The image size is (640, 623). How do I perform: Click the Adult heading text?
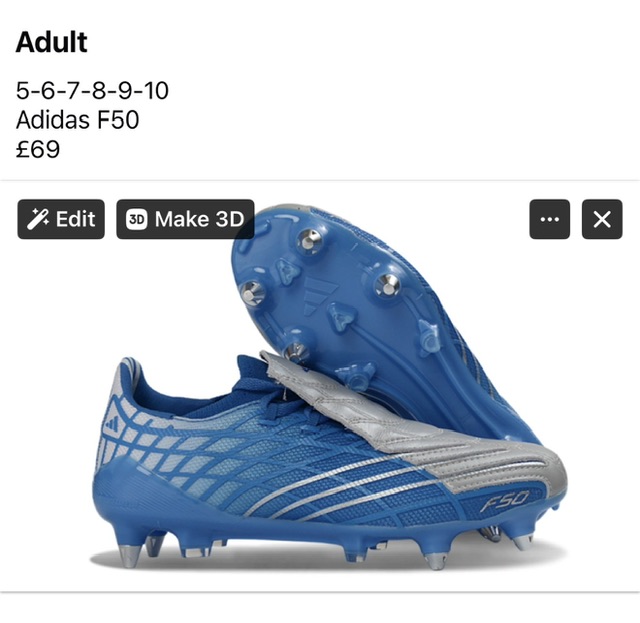(x=51, y=42)
